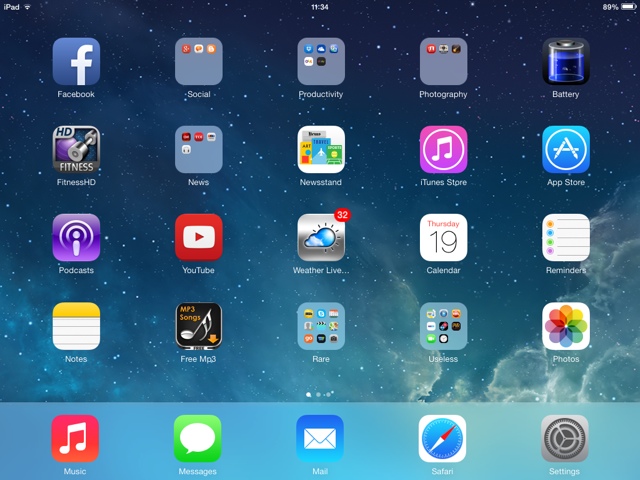Open Mail from the dock

(320, 439)
